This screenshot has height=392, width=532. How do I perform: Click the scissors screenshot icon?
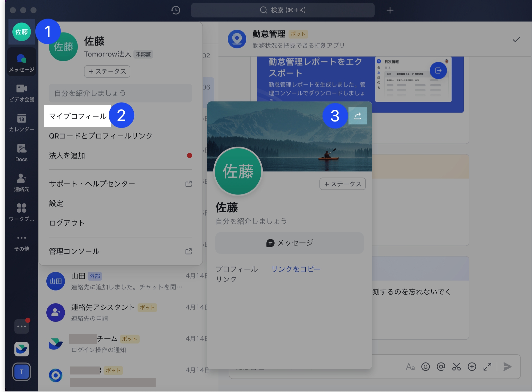[x=457, y=367]
